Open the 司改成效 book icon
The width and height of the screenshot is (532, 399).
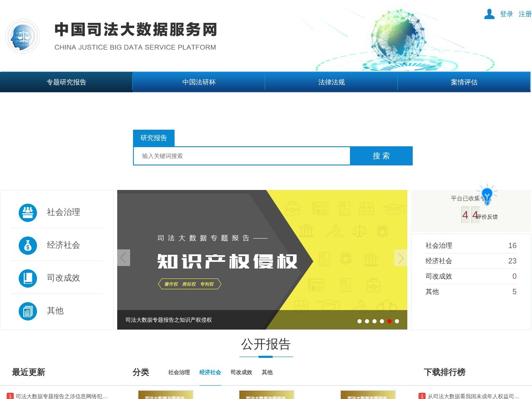28,278
